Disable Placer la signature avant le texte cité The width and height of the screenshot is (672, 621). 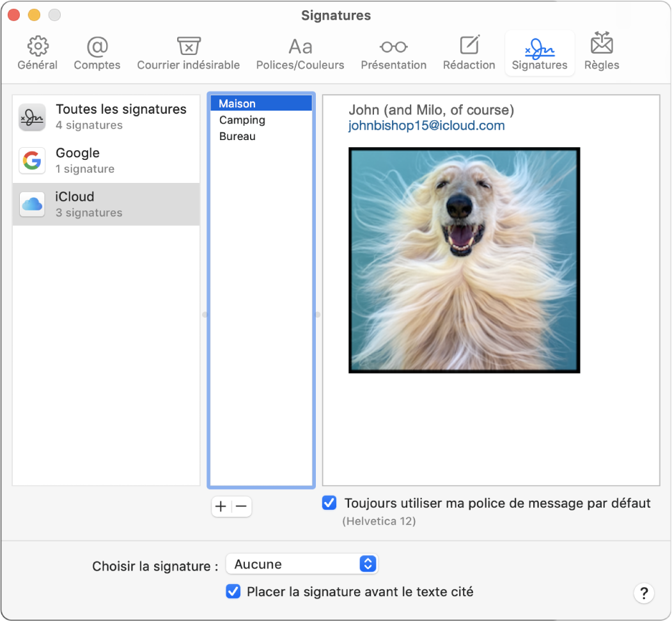click(233, 592)
